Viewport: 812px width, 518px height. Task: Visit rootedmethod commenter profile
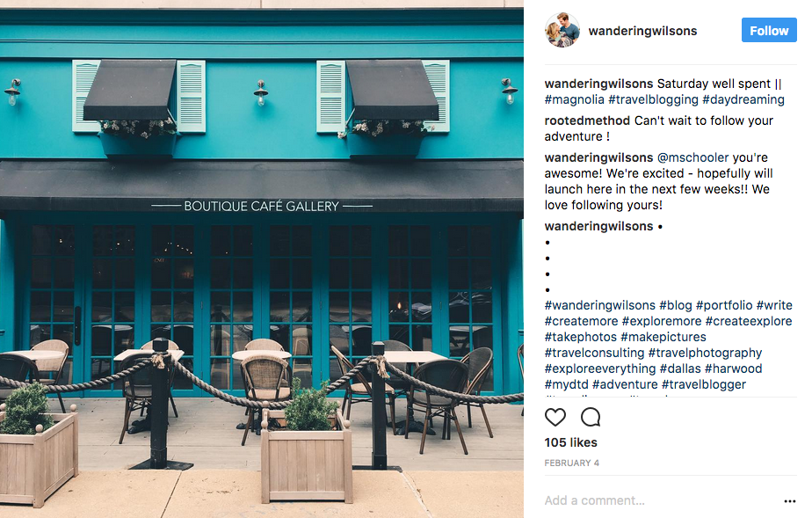pos(587,120)
